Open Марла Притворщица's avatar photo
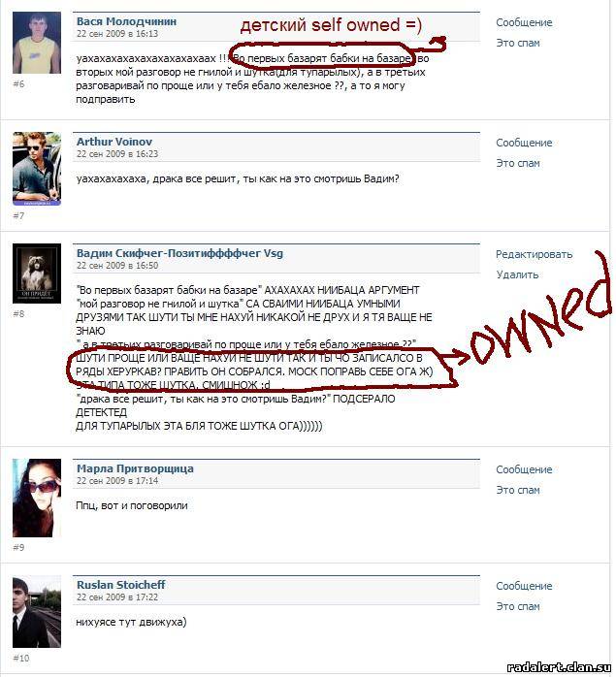The width and height of the screenshot is (616, 677). [x=37, y=498]
